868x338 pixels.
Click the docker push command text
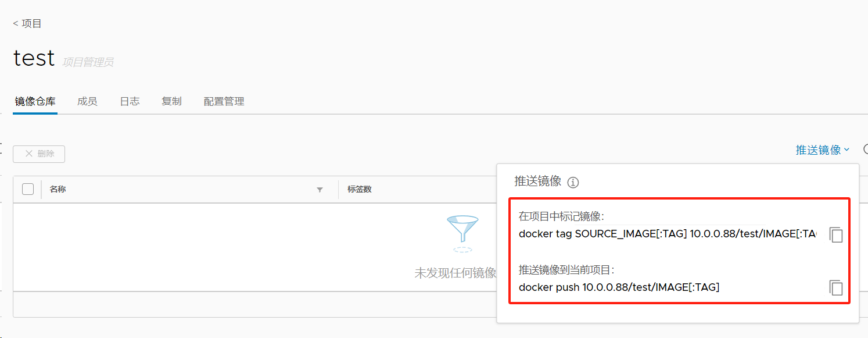(x=619, y=287)
